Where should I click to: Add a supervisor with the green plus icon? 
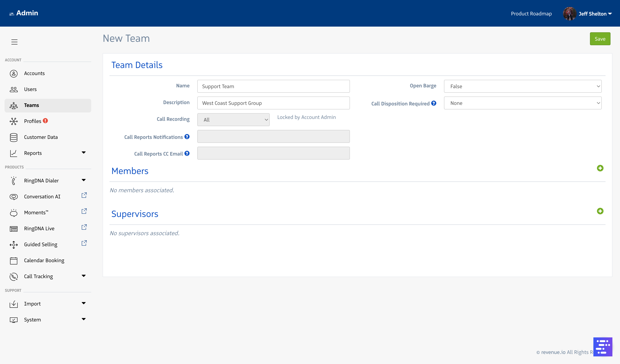600,211
